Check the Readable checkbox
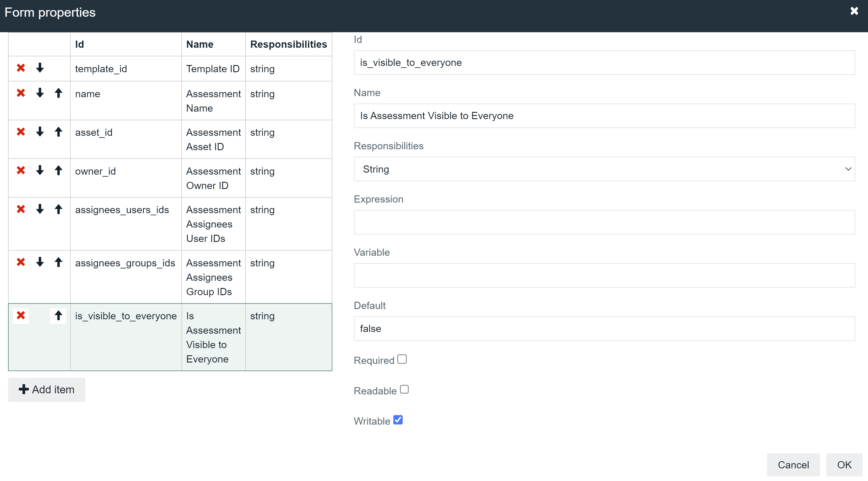Screen dimensions: 868x481 (x=404, y=390)
